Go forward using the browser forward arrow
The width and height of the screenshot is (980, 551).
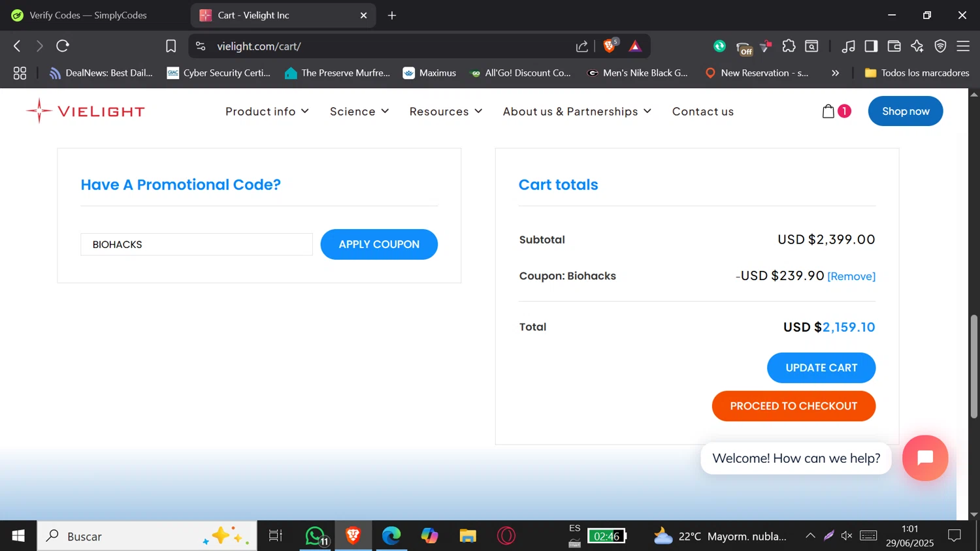[39, 46]
